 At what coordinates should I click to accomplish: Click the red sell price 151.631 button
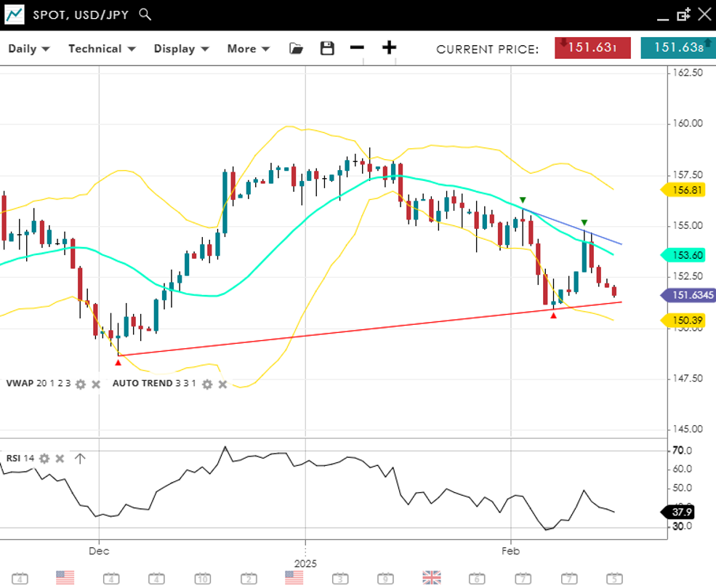(592, 48)
